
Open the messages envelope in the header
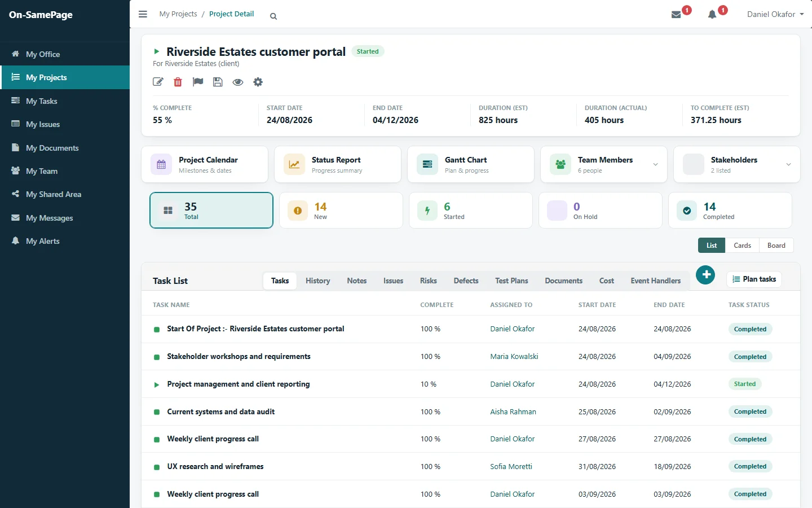coord(676,15)
